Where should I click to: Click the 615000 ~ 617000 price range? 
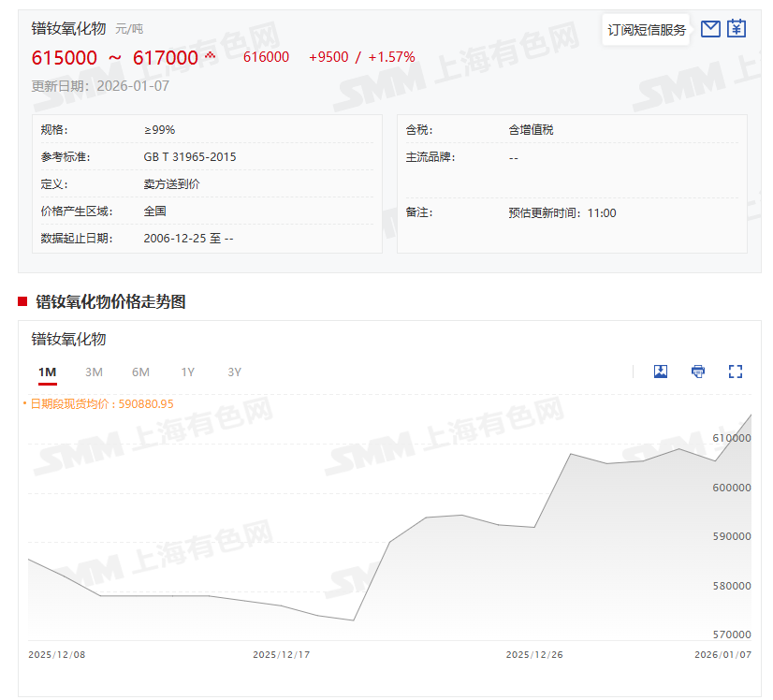115,58
